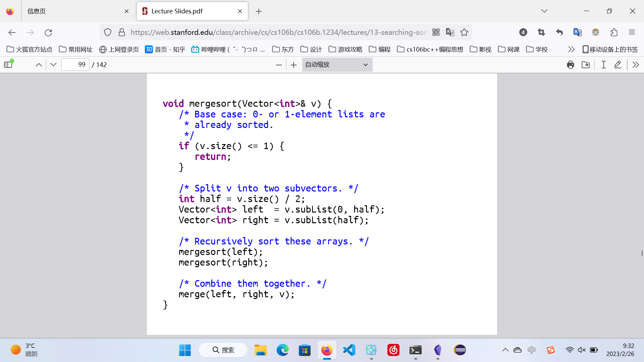The image size is (644, 362).
Task: Open the 东方 bookmark folder
Action: click(283, 49)
